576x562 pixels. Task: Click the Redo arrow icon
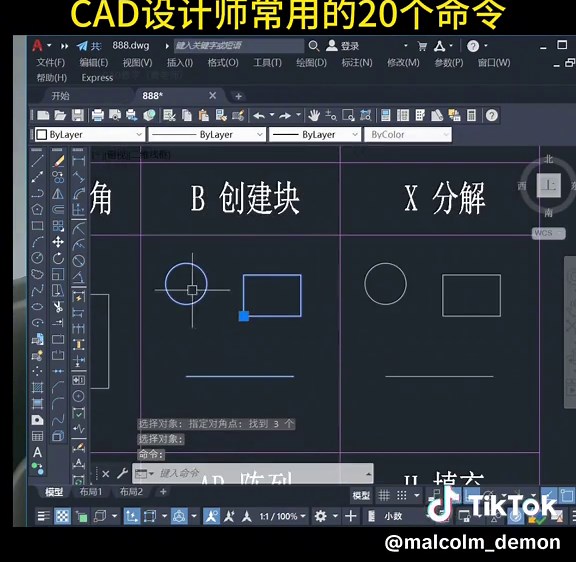tap(285, 116)
